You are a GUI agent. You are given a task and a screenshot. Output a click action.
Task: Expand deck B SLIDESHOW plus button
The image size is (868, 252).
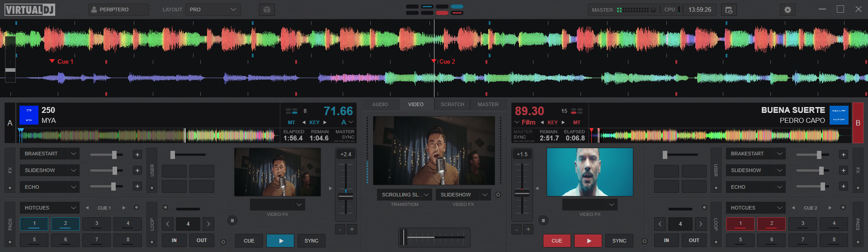(x=844, y=170)
